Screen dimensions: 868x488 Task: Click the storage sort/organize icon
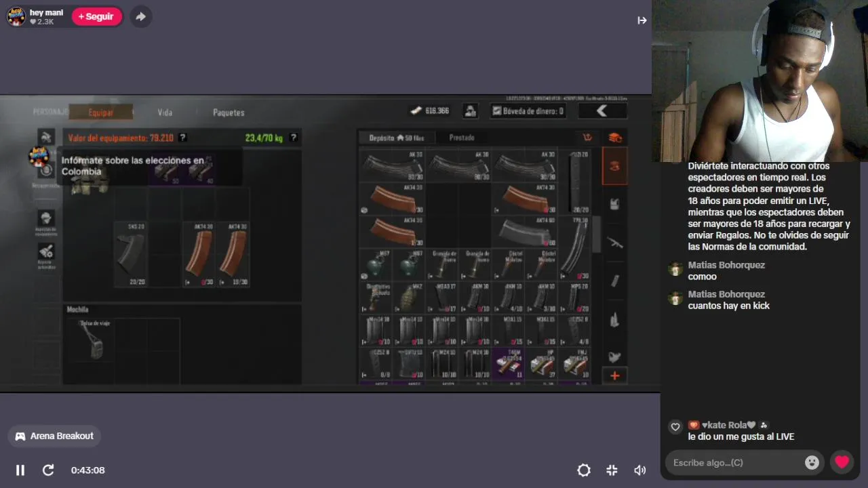click(x=587, y=138)
